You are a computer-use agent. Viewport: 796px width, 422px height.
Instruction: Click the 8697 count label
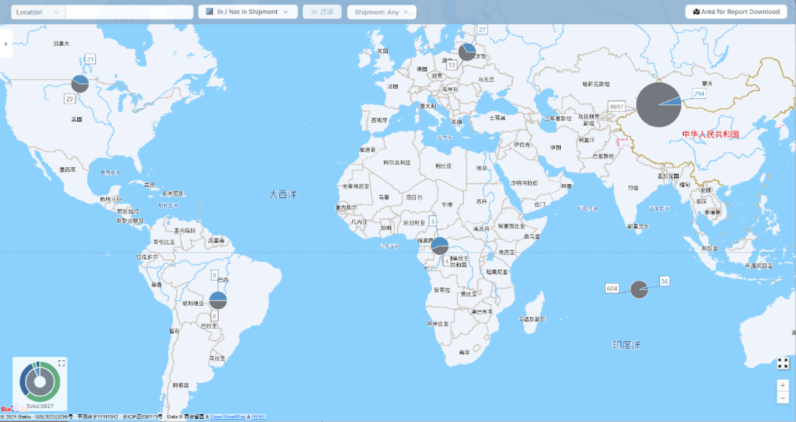click(x=616, y=105)
